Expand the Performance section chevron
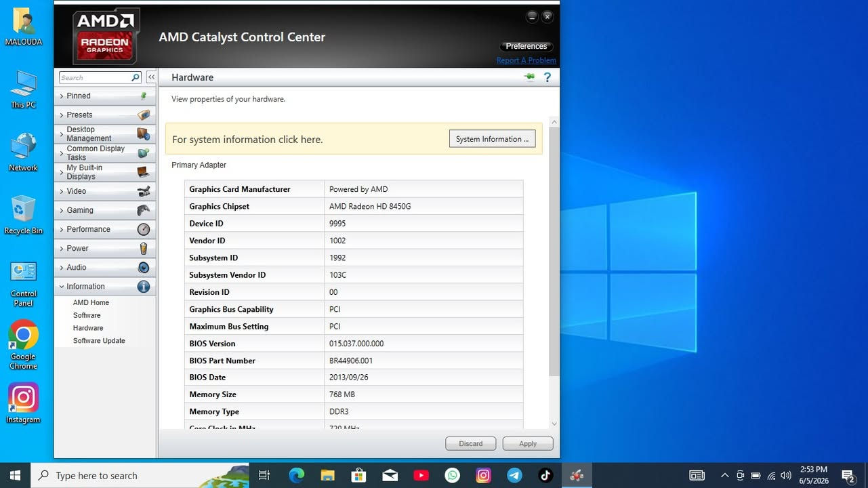868x488 pixels. click(x=62, y=229)
